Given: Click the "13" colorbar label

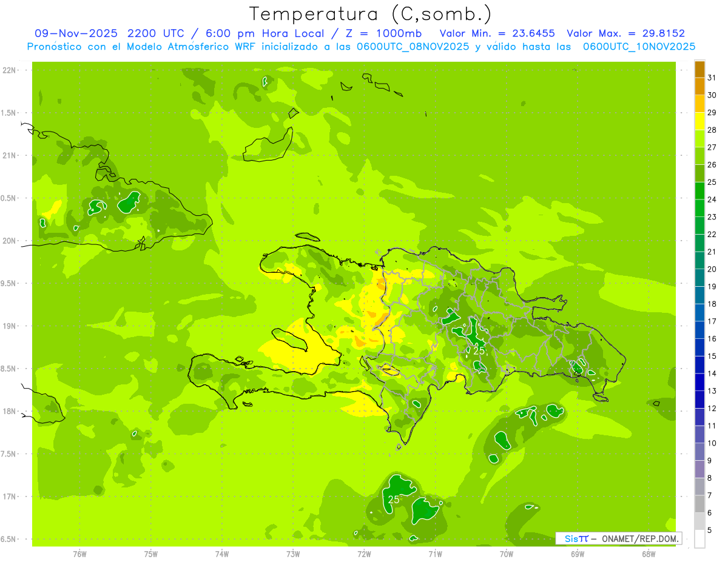Looking at the screenshot, I should [x=712, y=390].
